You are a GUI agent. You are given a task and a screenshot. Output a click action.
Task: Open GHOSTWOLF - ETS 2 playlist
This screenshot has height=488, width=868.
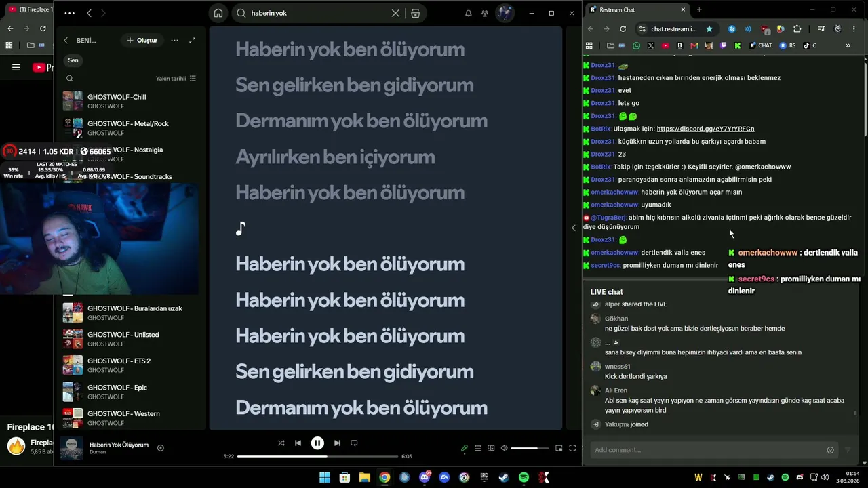pos(129,365)
